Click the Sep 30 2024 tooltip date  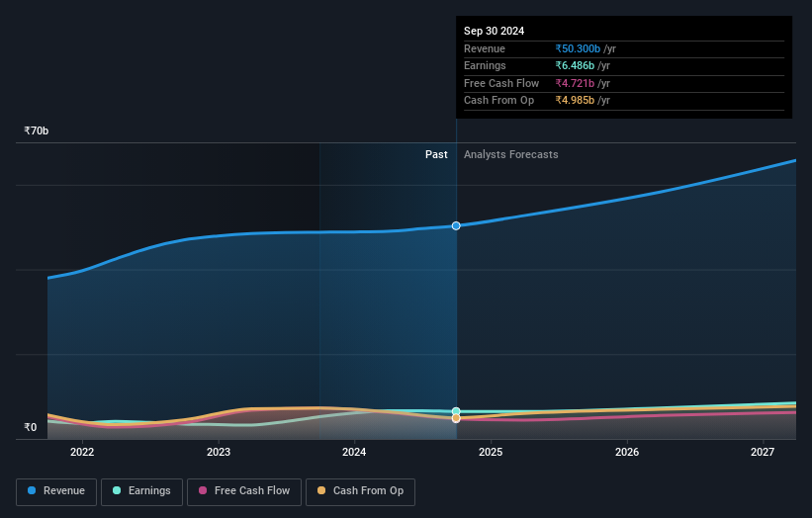click(495, 31)
